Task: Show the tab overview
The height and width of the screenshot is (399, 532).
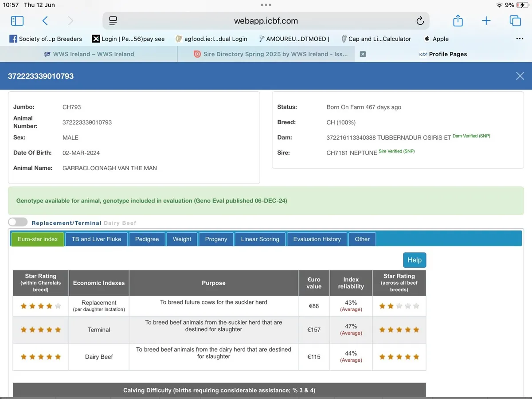Action: tap(515, 20)
